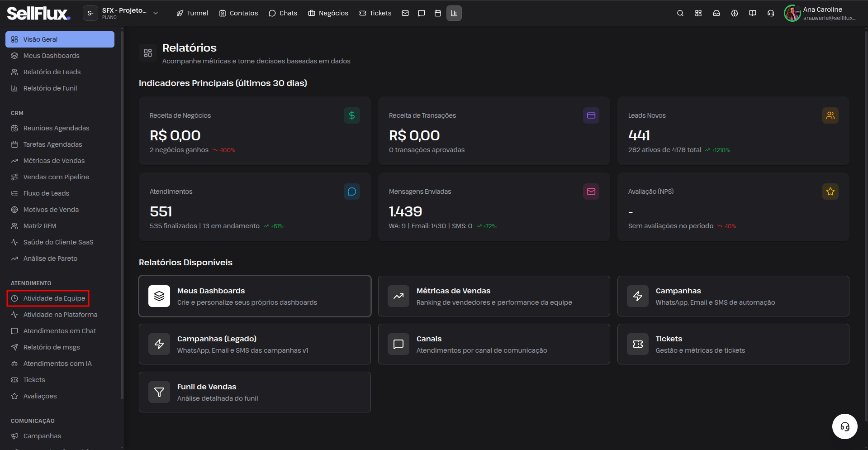
Task: Open Avaliações in the sidebar
Action: pyautogui.click(x=60, y=396)
